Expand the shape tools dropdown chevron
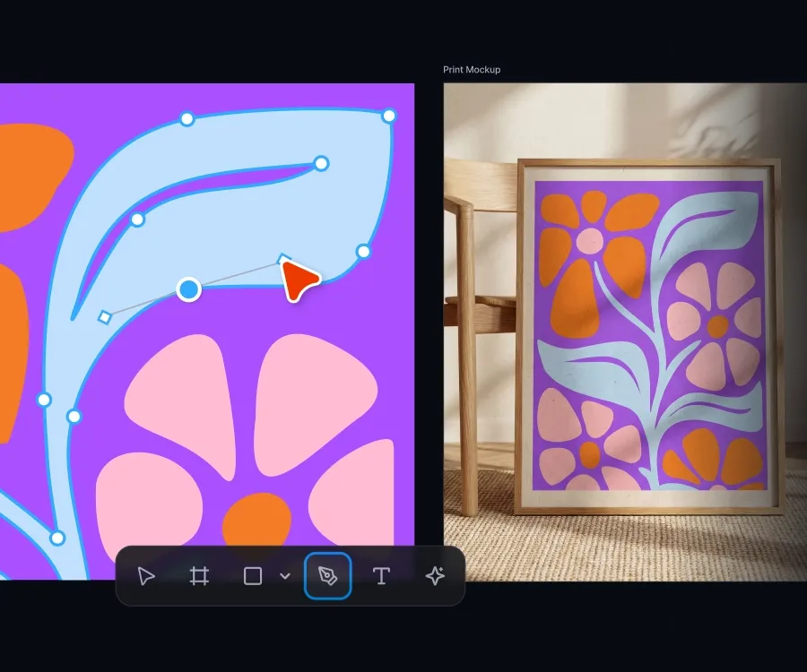807x672 pixels. [285, 576]
